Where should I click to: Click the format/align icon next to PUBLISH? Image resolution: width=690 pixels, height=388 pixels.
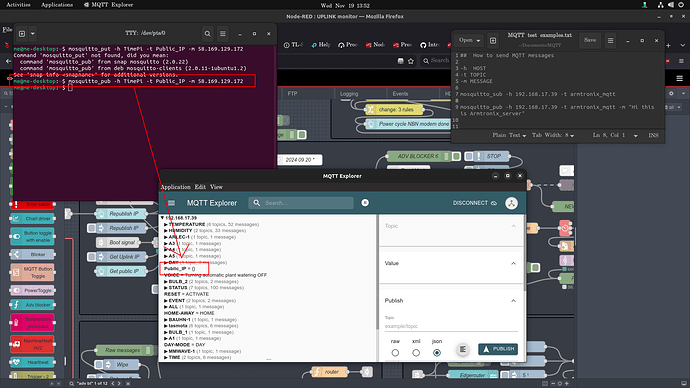(462, 349)
